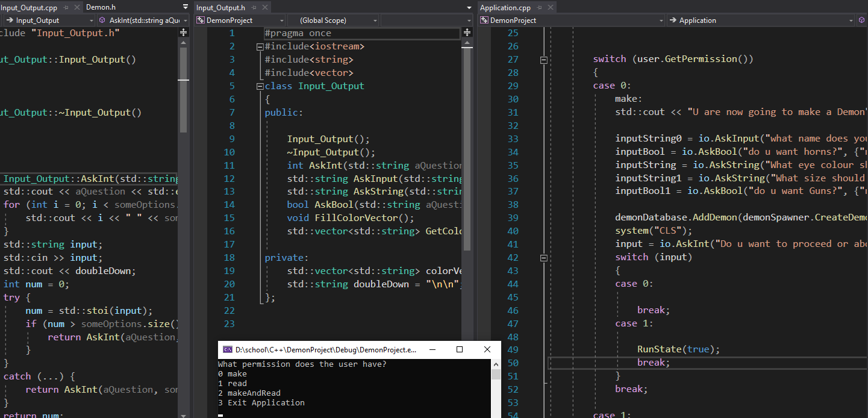Click the split-editor handle above Input_Output.h scrollbar
The image size is (868, 418).
(467, 33)
